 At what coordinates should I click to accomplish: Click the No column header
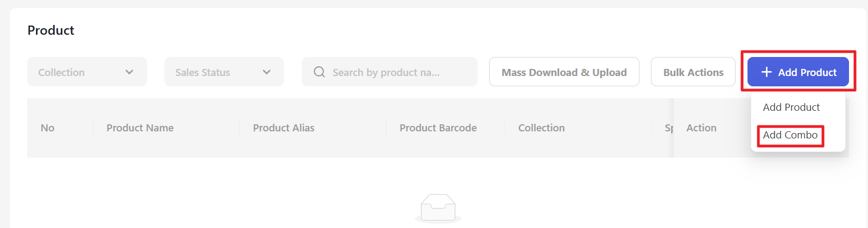click(x=48, y=128)
